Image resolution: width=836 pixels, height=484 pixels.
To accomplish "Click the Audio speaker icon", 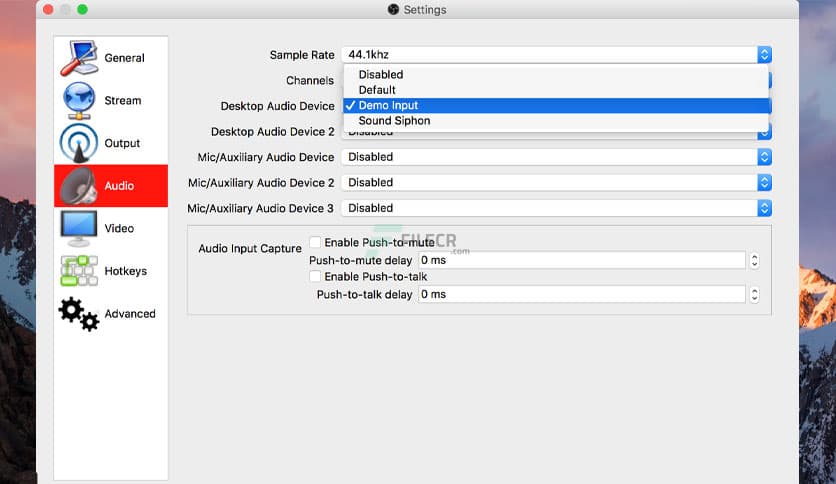I will tap(79, 186).
